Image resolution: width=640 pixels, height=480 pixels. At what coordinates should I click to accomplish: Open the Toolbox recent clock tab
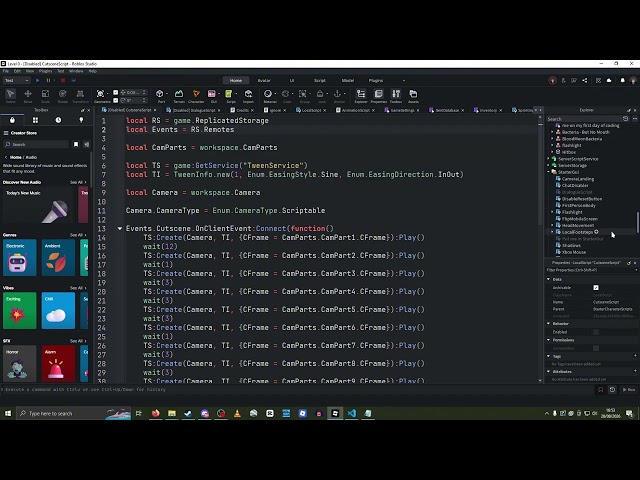58,120
